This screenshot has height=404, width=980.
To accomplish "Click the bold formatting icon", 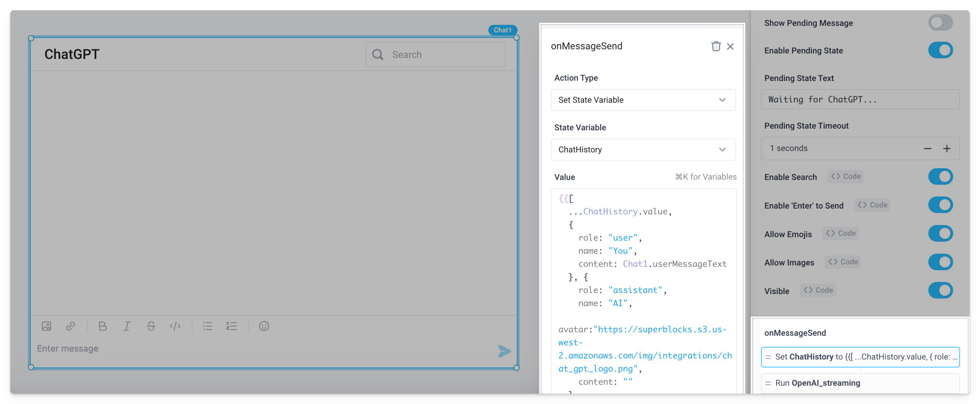I will 101,325.
